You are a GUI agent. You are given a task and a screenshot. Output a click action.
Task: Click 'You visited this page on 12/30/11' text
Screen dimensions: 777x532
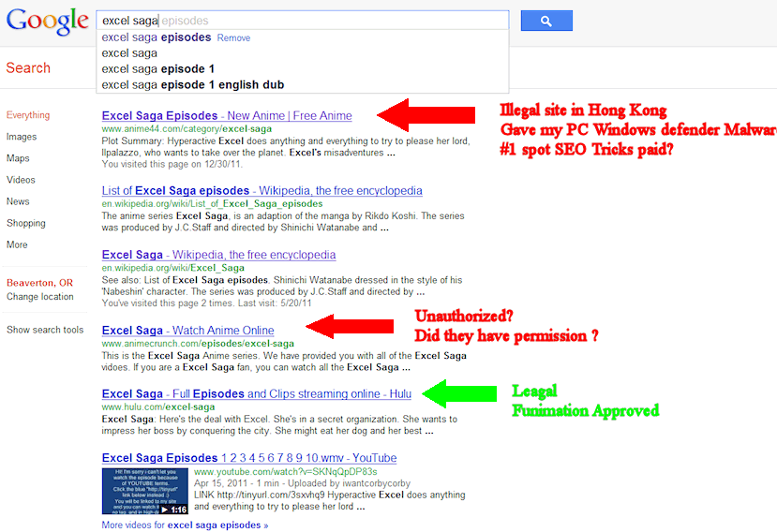point(172,165)
